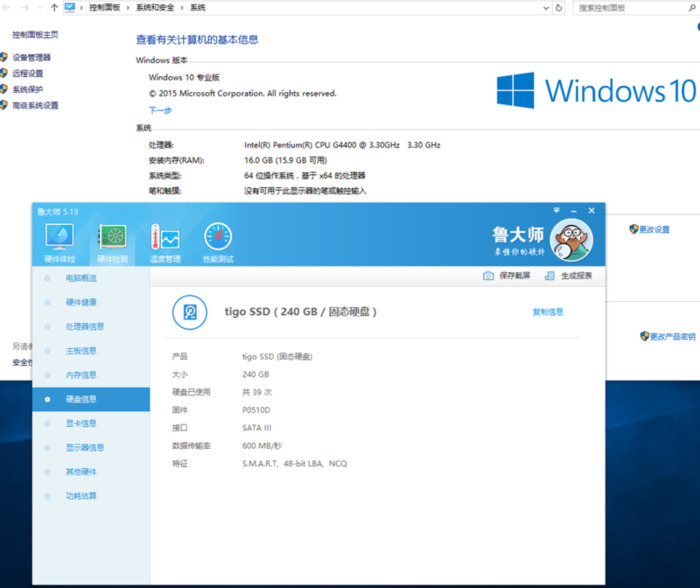This screenshot has width=700, height=588.
Task: Select 电脑概览 in the sidebar
Action: pos(81,278)
